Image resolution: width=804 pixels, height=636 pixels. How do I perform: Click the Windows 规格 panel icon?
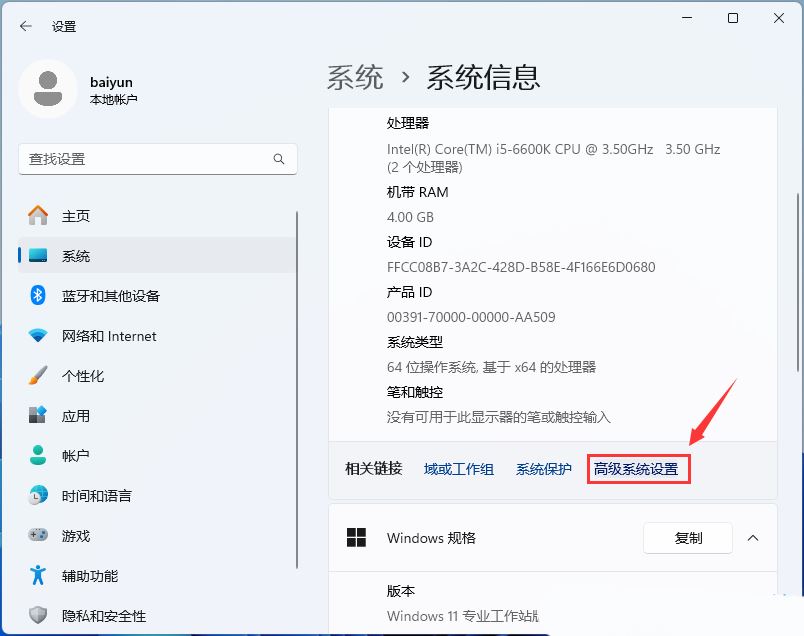pos(356,538)
